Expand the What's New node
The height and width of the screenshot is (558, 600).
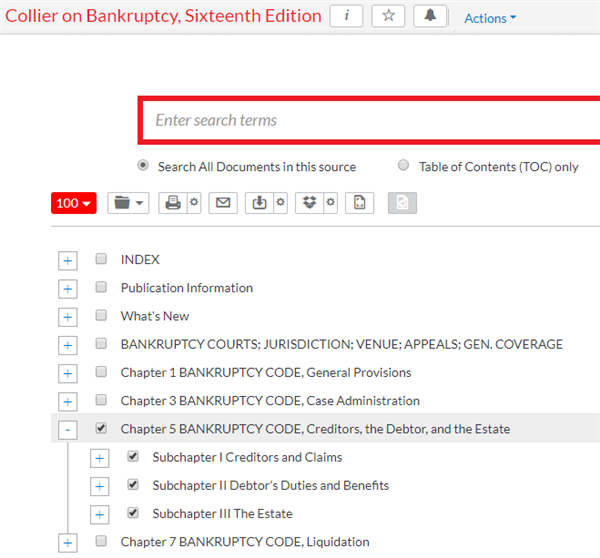point(68,317)
